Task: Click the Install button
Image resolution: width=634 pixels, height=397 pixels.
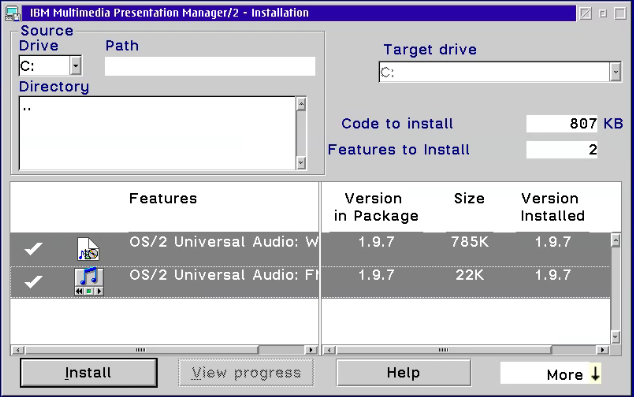Action: click(x=89, y=373)
